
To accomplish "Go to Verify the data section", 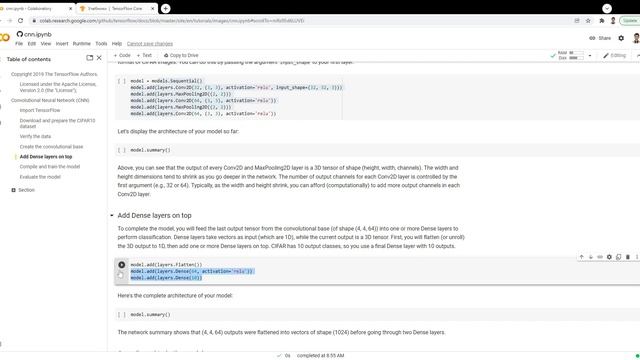I will 35,137.
